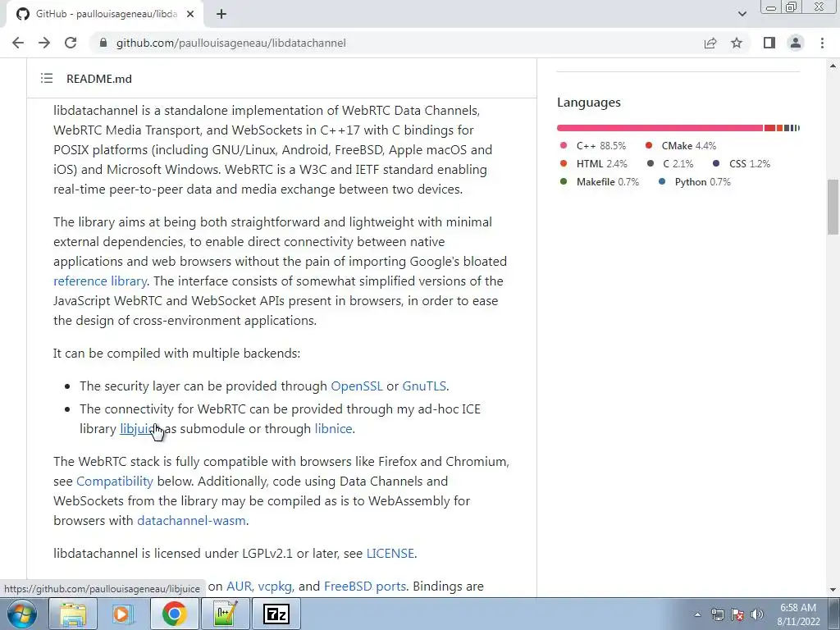The height and width of the screenshot is (630, 840).
Task: Close the GitHub libdatachannel tab
Action: (190, 15)
